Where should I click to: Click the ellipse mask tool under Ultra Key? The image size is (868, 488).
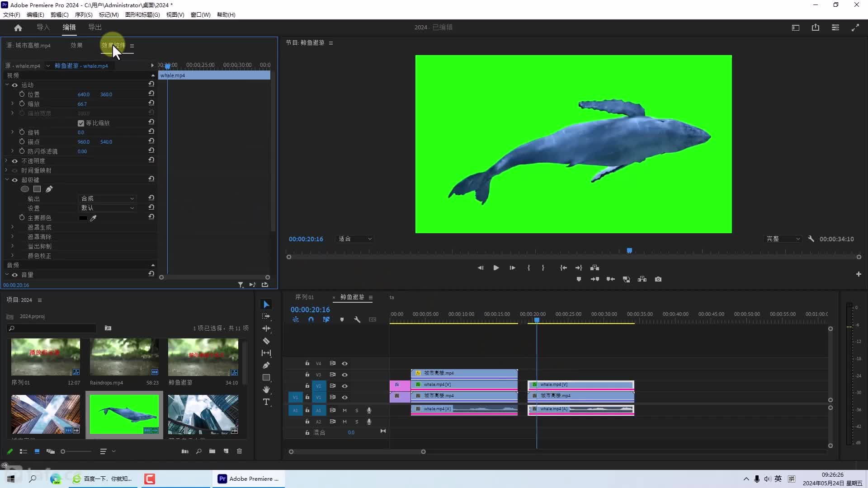point(25,189)
